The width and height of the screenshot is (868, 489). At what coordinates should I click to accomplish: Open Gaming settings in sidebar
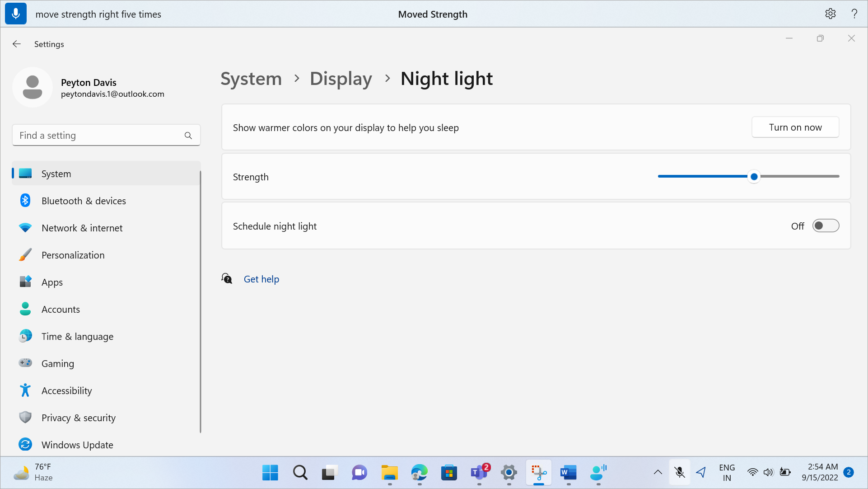tap(57, 363)
